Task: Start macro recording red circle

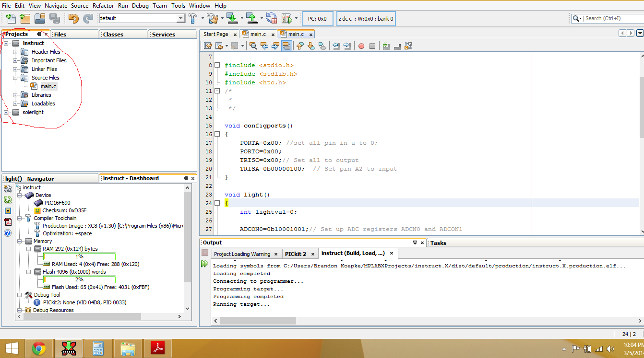Action: point(361,46)
